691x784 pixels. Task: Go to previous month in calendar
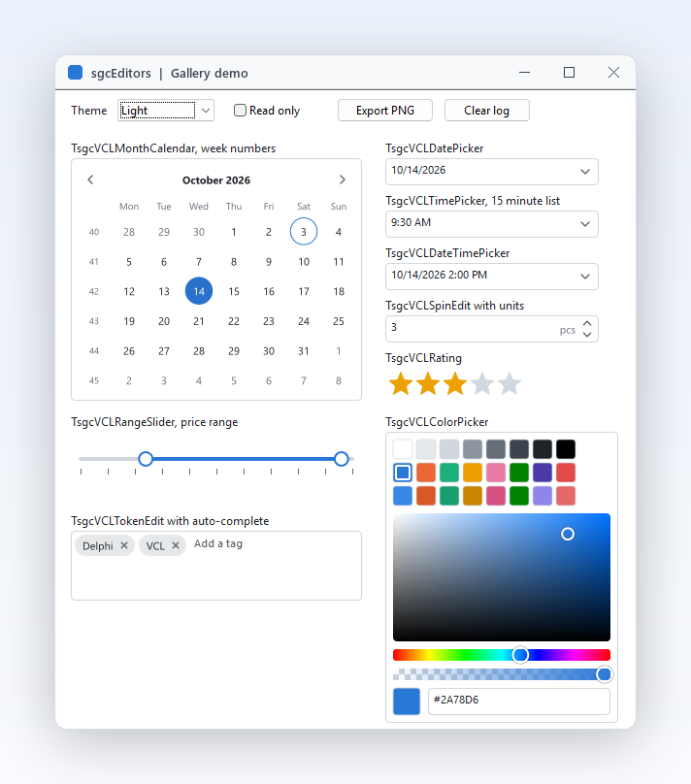tap(90, 180)
